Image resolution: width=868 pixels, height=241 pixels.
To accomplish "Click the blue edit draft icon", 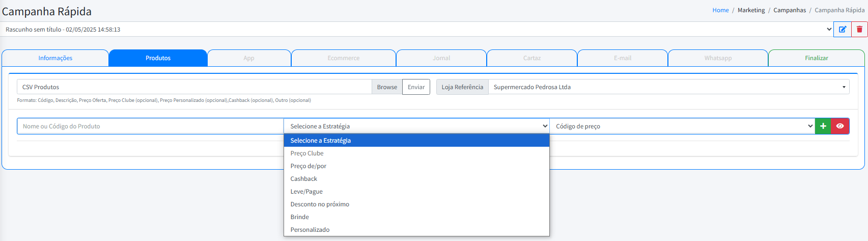I will point(843,30).
